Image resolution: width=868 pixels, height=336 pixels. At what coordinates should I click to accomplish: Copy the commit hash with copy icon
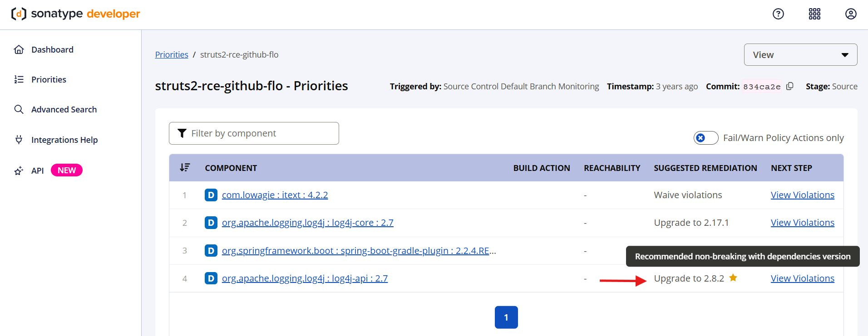click(790, 86)
